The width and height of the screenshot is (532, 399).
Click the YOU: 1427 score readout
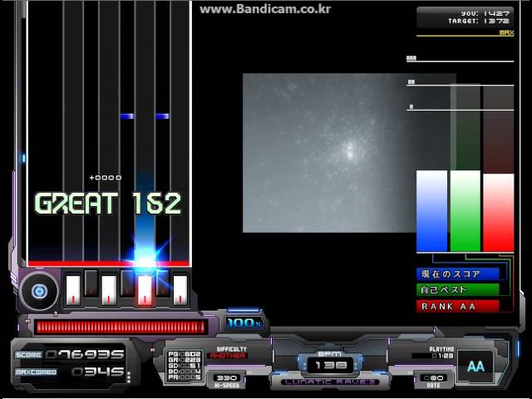point(485,13)
